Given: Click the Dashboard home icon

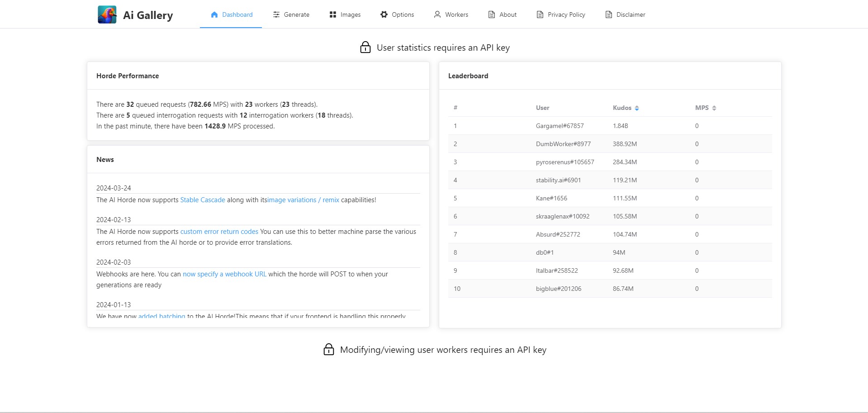Looking at the screenshot, I should (214, 14).
